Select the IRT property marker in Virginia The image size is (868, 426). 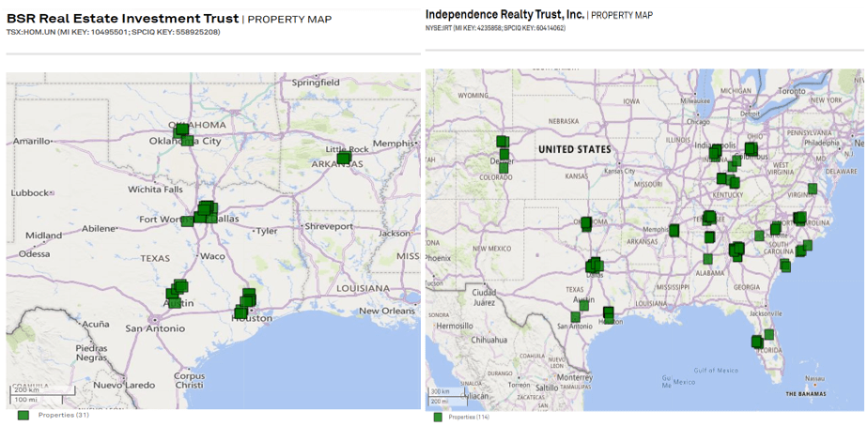(x=813, y=189)
